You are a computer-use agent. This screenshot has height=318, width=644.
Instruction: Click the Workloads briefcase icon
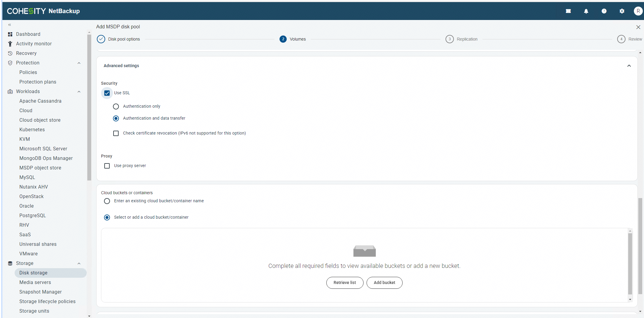(10, 92)
